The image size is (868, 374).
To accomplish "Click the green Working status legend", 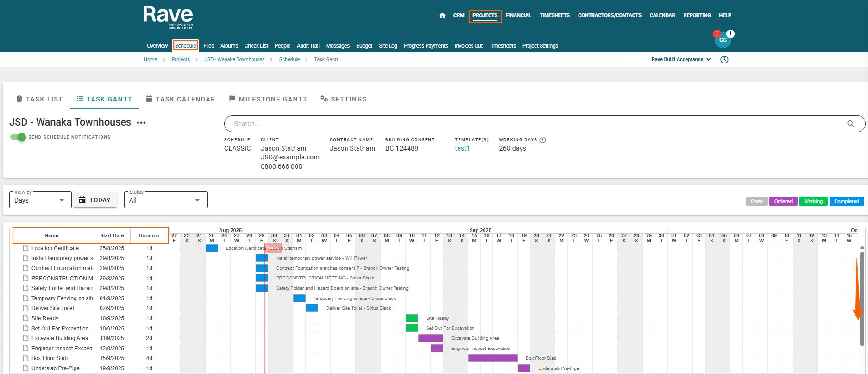I will click(x=813, y=201).
